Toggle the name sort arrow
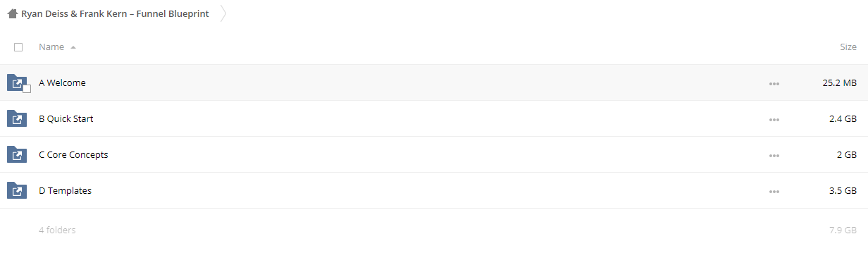The width and height of the screenshot is (868, 265). pyautogui.click(x=73, y=47)
